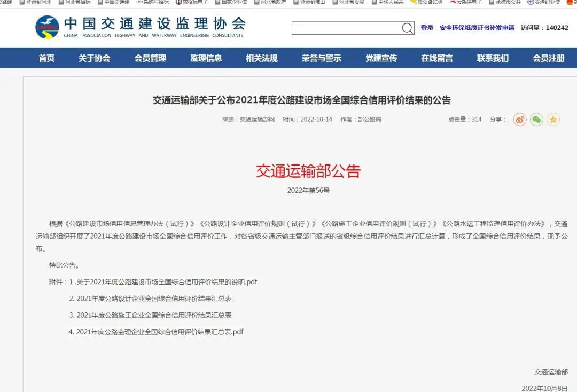Open the 荣誉与警示 navigation menu

coord(321,59)
